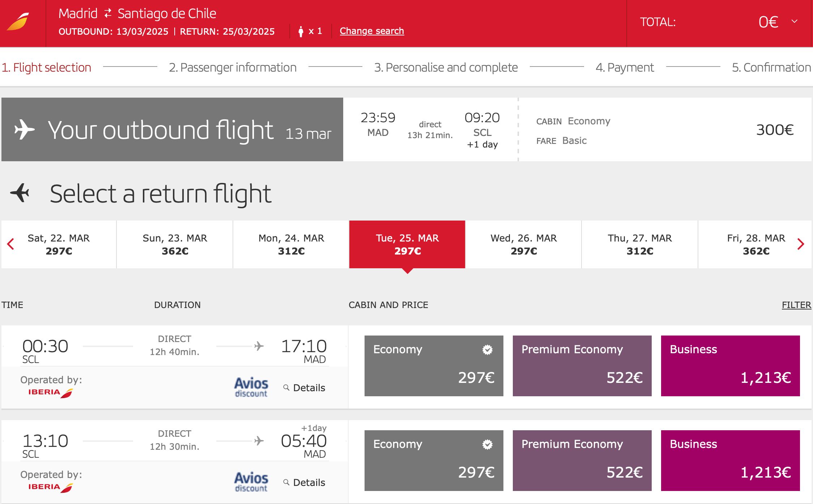The height and width of the screenshot is (504, 813).
Task: Open Details for the 13:10 flight
Action: [304, 482]
